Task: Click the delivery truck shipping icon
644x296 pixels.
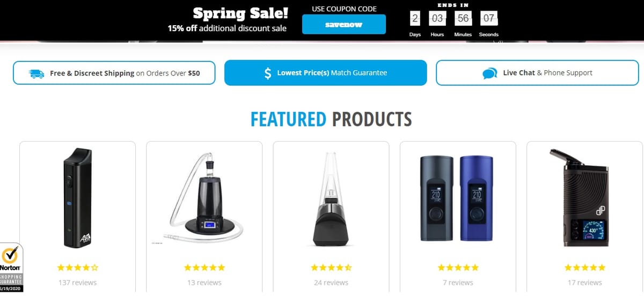Action: [37, 73]
